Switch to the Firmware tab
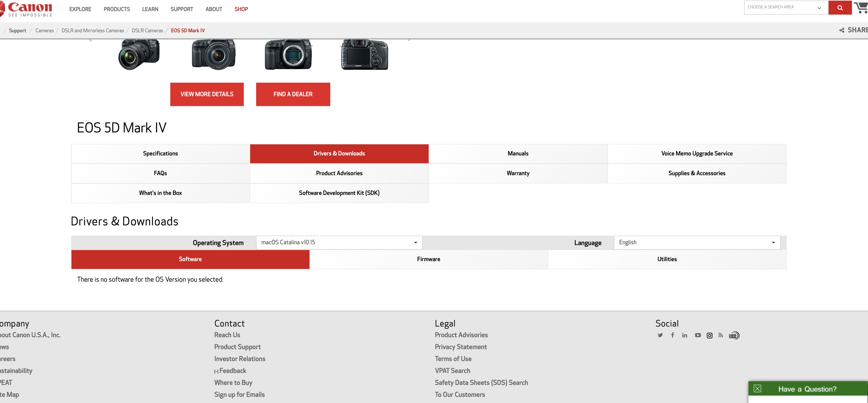The image size is (868, 403). [428, 259]
